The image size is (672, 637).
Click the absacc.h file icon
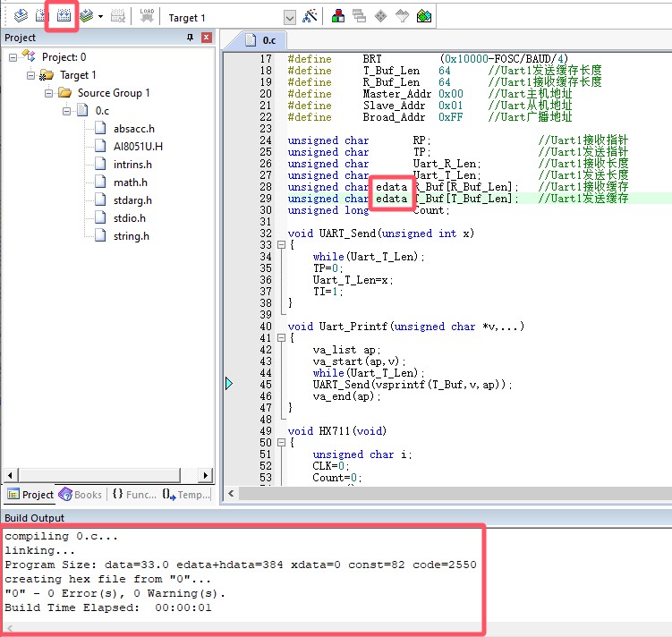click(100, 128)
